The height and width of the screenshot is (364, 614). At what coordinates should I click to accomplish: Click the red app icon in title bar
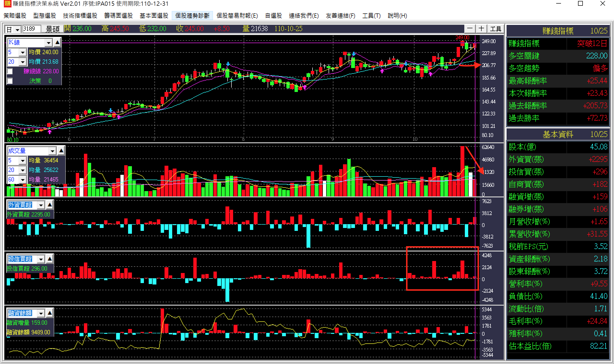pos(7,4)
